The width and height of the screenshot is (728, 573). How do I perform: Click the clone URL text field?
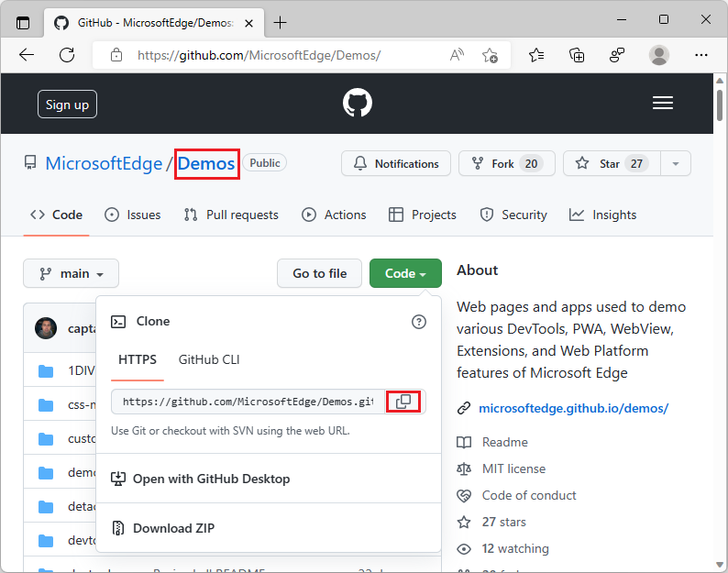coord(248,402)
